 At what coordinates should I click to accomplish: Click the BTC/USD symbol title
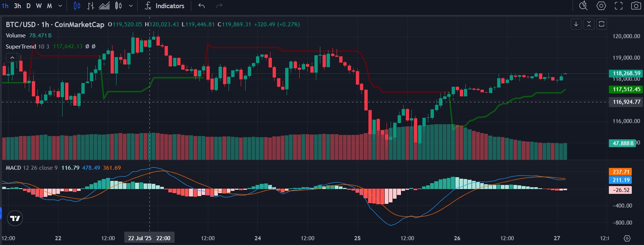tap(21, 24)
